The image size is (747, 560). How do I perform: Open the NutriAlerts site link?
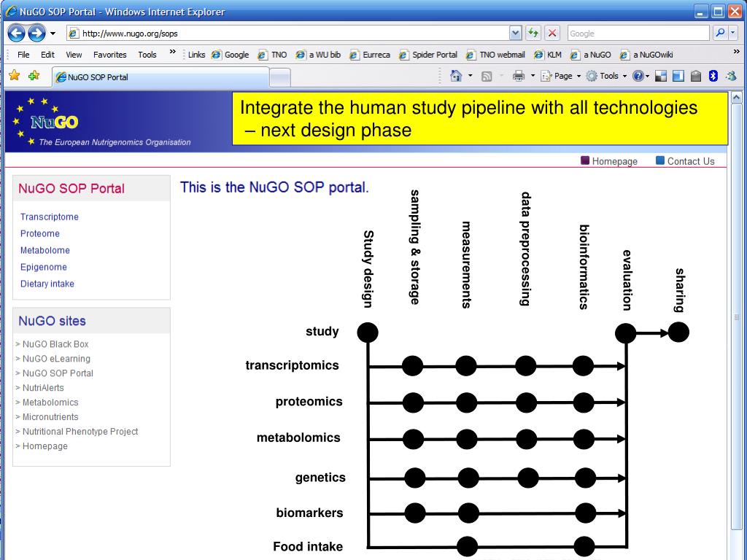click(43, 388)
